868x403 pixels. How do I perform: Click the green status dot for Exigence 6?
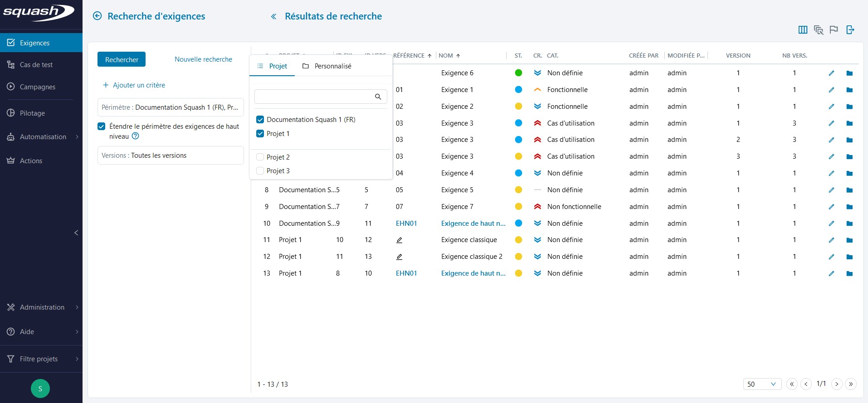coord(518,73)
